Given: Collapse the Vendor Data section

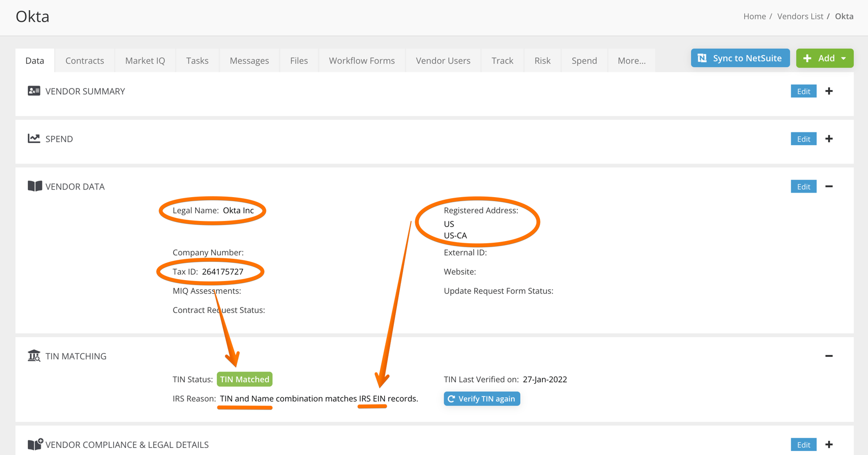Looking at the screenshot, I should pyautogui.click(x=829, y=187).
